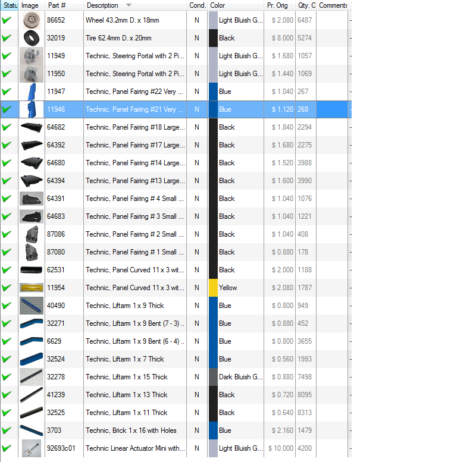The width and height of the screenshot is (476, 462).
Task: Click the tire image for part 32019
Action: tap(32, 38)
